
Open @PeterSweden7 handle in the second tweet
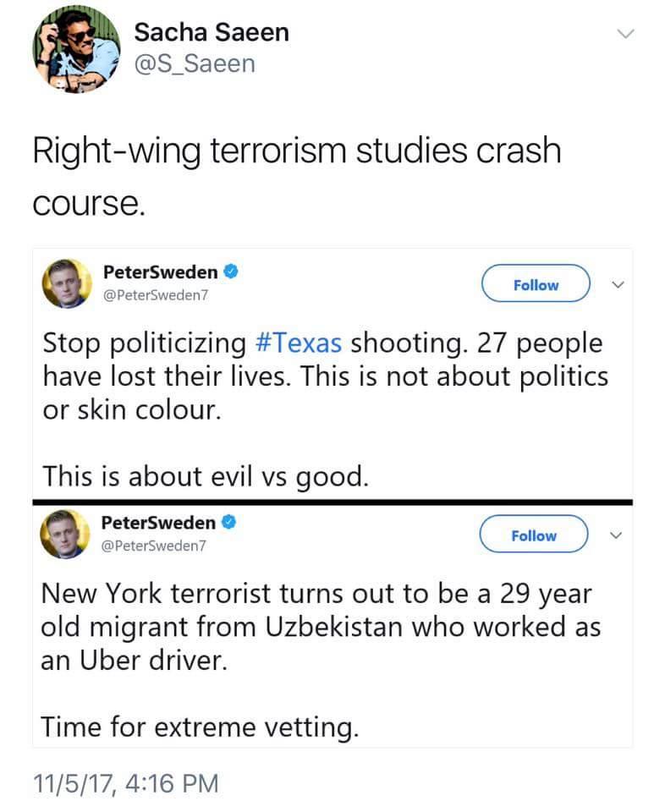(x=154, y=546)
